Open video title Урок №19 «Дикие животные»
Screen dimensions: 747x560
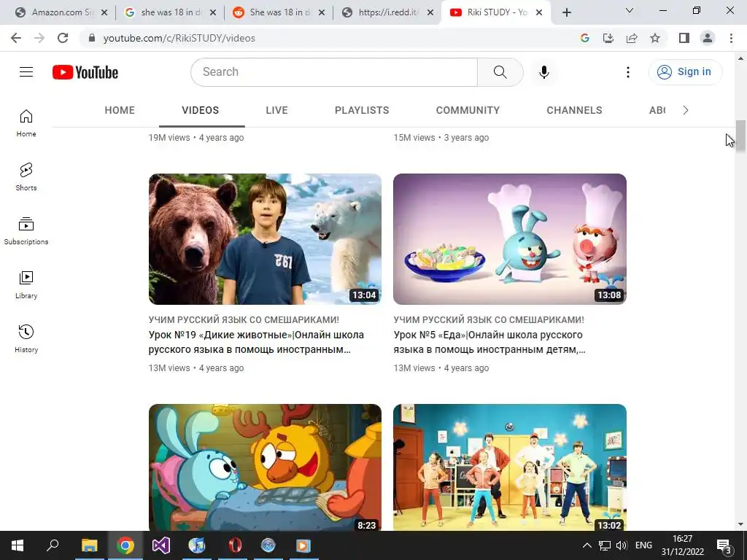(256, 342)
